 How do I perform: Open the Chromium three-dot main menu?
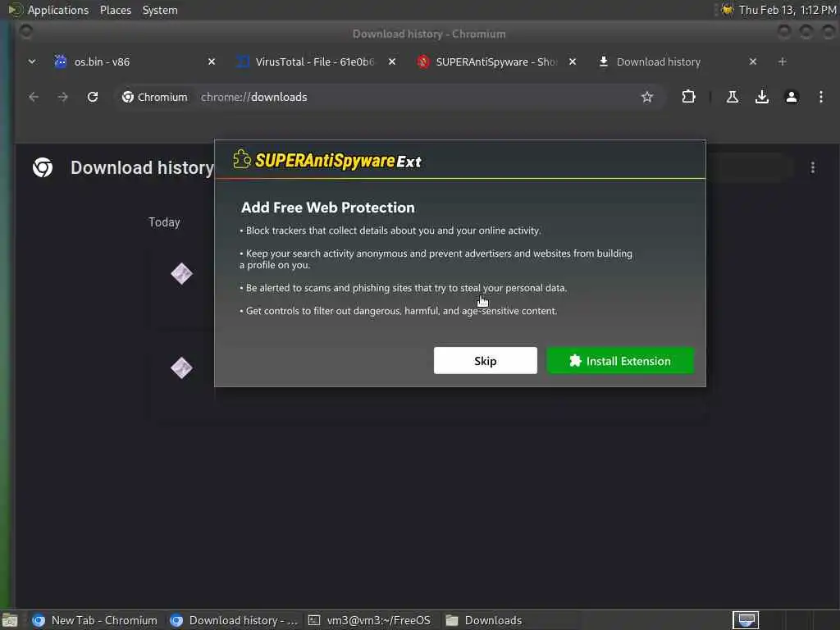pyautogui.click(x=820, y=97)
